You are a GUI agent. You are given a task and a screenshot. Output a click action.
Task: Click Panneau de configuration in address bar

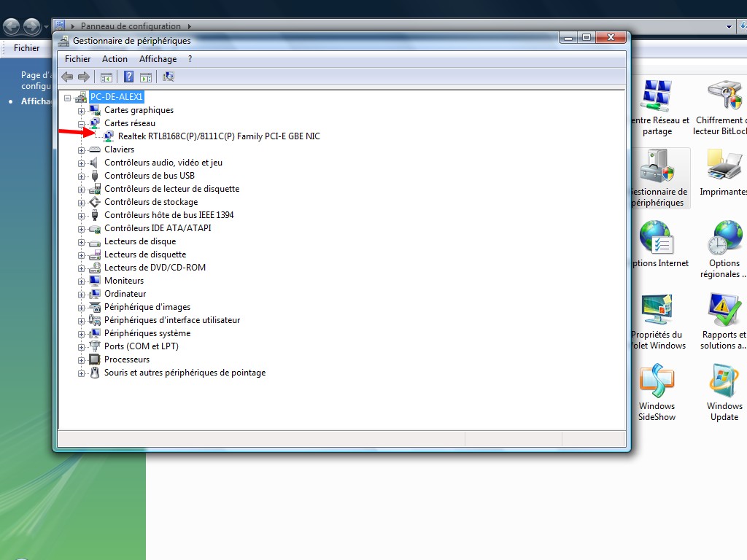[x=131, y=26]
